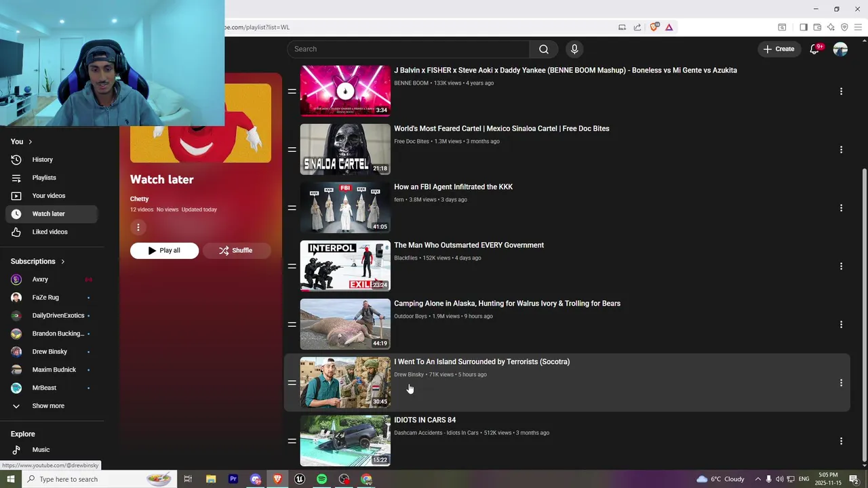
Task: Open options for Camping Alone in Alaska video
Action: coord(841,324)
